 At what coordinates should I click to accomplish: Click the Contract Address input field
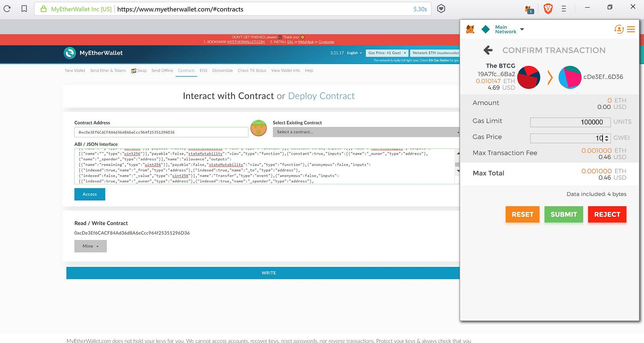(161, 132)
